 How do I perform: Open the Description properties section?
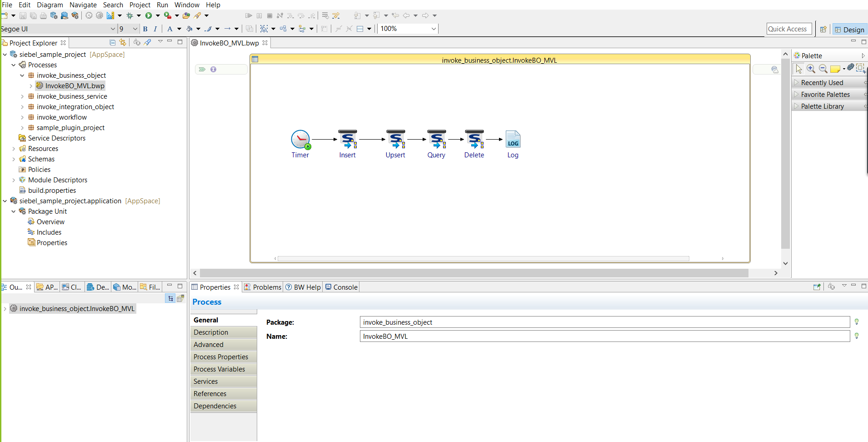(224, 332)
